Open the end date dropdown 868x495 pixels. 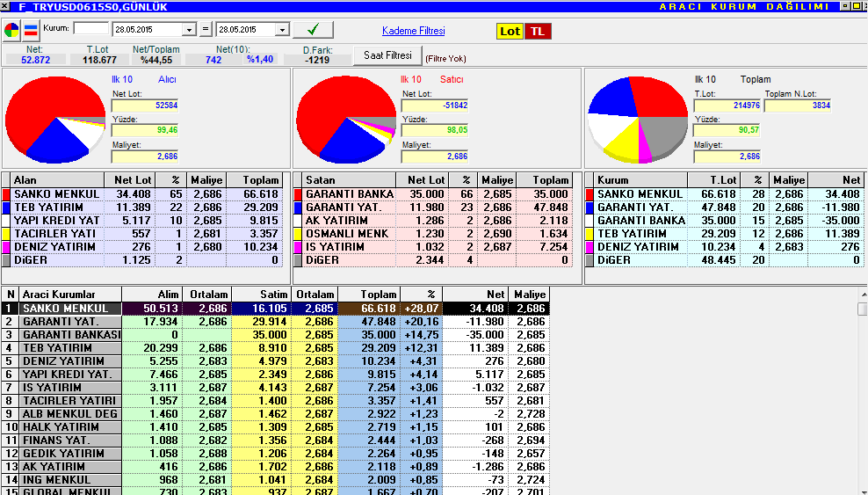click(283, 29)
